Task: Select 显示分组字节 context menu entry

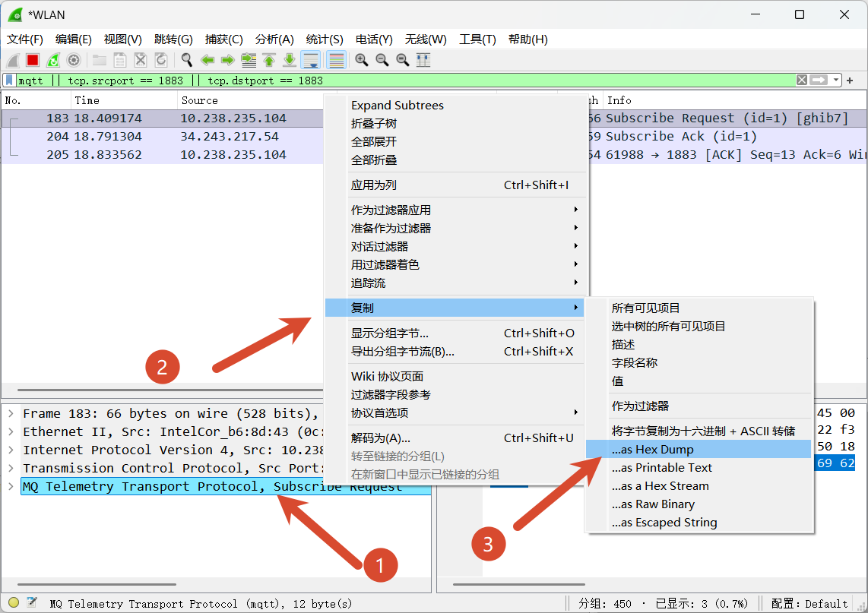Action: 455,333
